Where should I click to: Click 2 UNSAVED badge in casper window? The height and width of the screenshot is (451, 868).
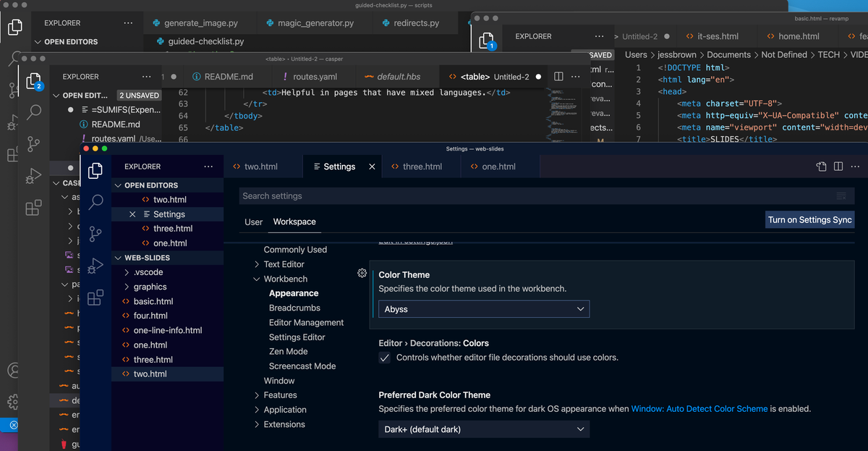coord(139,96)
